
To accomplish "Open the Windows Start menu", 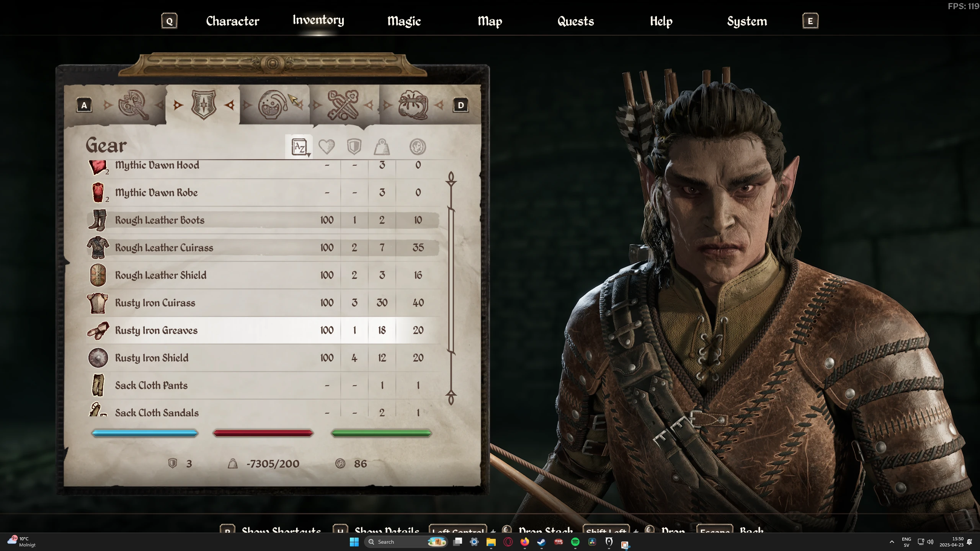I will pos(354,542).
